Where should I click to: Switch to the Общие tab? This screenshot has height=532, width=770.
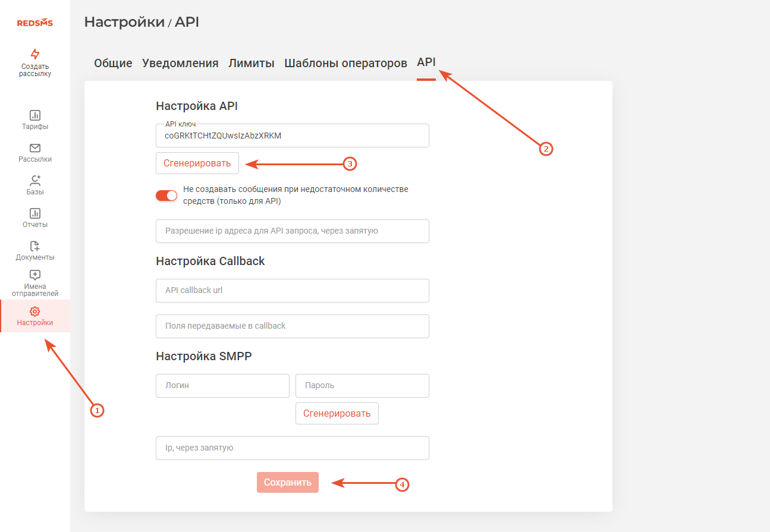click(113, 63)
